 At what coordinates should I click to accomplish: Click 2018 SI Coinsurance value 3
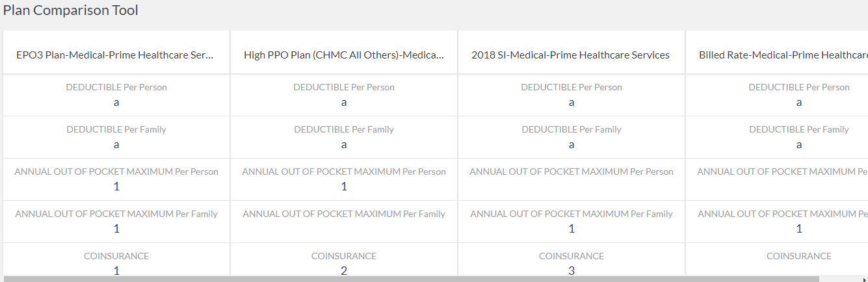(572, 270)
